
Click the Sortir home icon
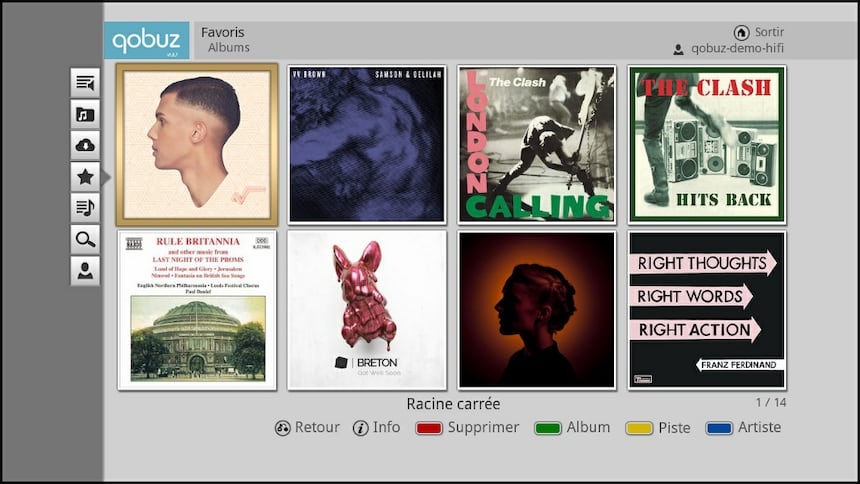point(742,32)
